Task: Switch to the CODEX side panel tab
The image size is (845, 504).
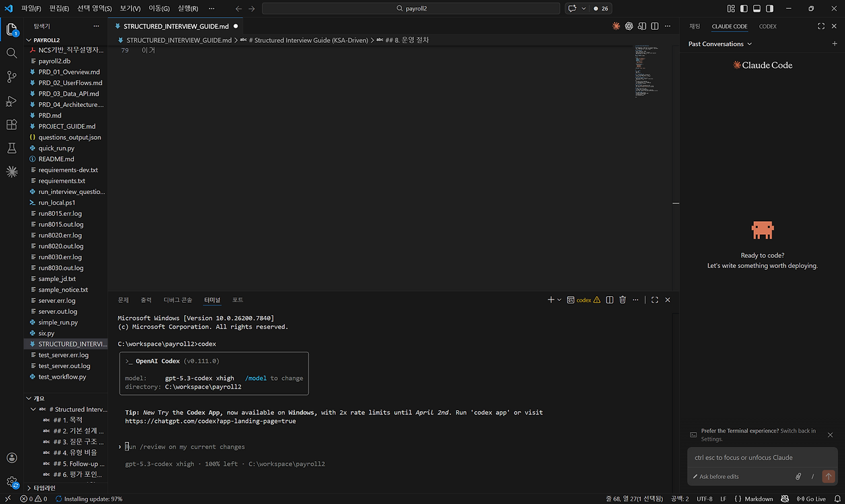Action: pyautogui.click(x=768, y=26)
